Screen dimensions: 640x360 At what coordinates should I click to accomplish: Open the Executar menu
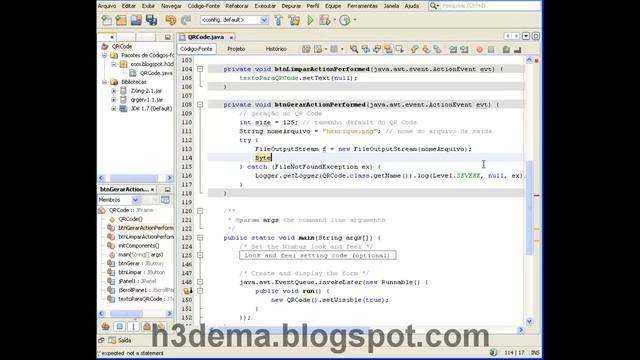(265, 6)
